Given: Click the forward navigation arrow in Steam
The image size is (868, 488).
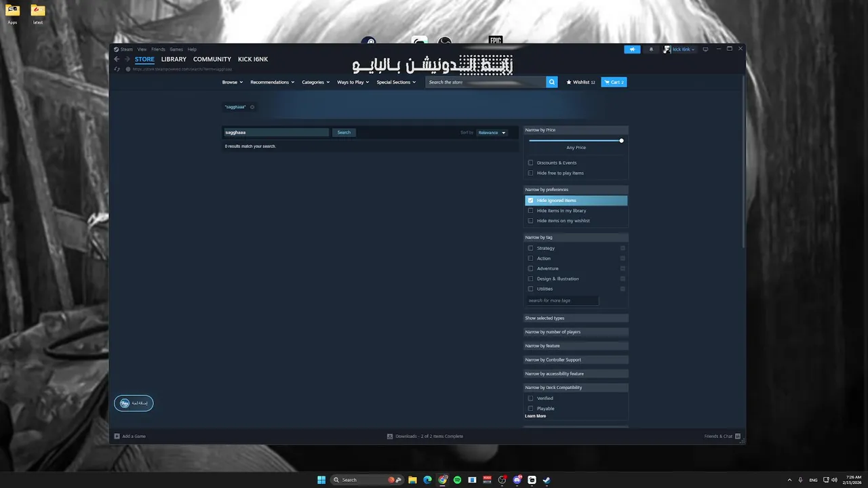Looking at the screenshot, I should (x=126, y=59).
